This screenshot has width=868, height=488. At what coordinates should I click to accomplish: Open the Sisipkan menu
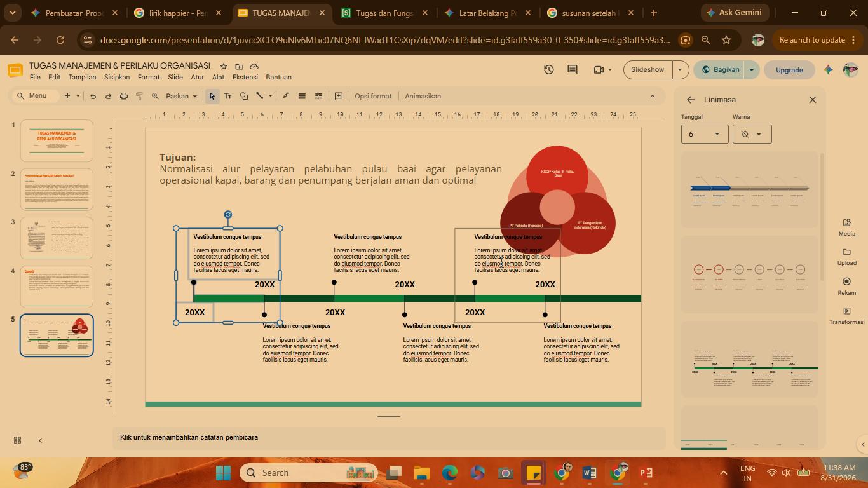pyautogui.click(x=117, y=77)
